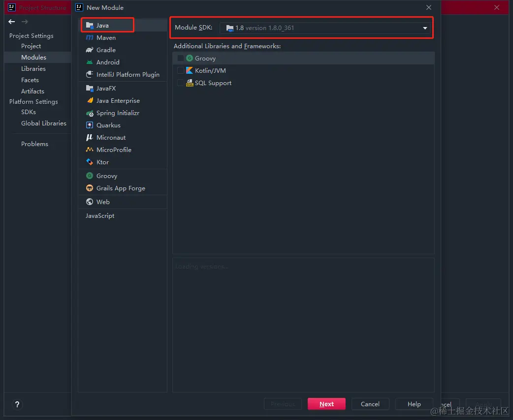Viewport: 513px width, 420px height.
Task: Click the MicroProfile icon
Action: coord(89,150)
